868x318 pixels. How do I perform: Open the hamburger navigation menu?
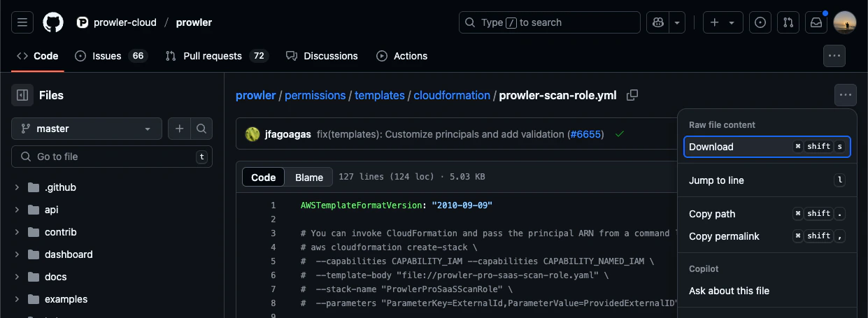coord(22,22)
